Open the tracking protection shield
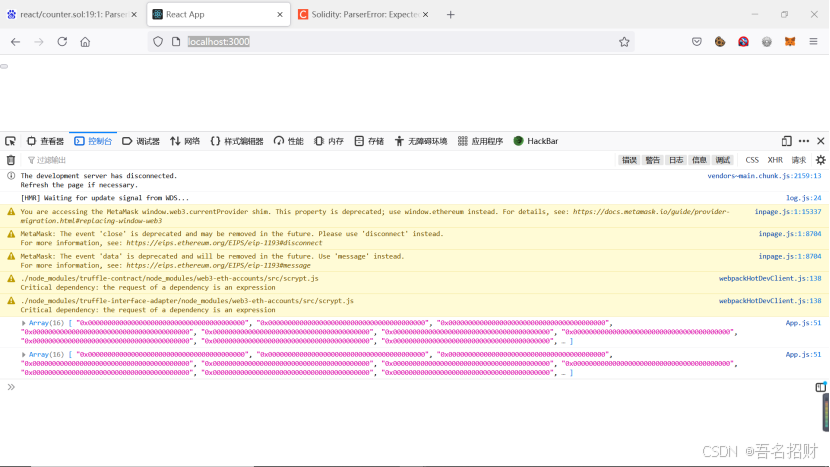This screenshot has width=830, height=467. 158,42
